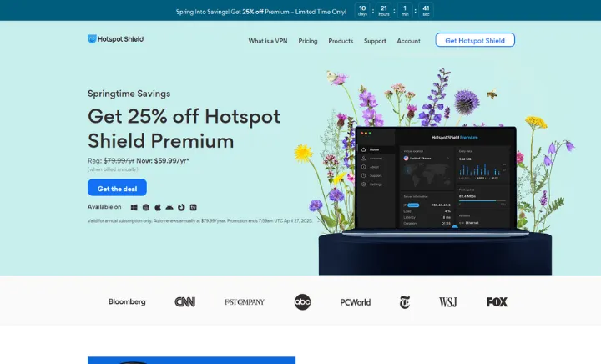Click the PCWorld logo
Image resolution: width=601 pixels, height=364 pixels.
pyautogui.click(x=356, y=302)
